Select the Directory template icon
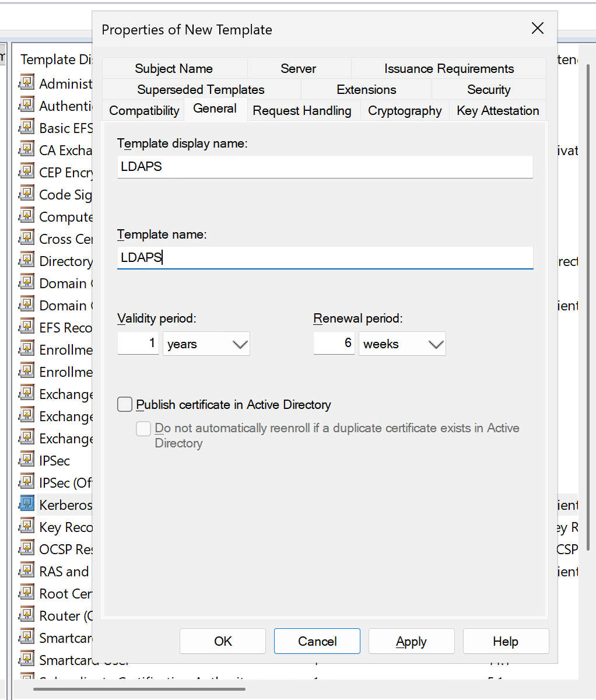 click(x=27, y=260)
